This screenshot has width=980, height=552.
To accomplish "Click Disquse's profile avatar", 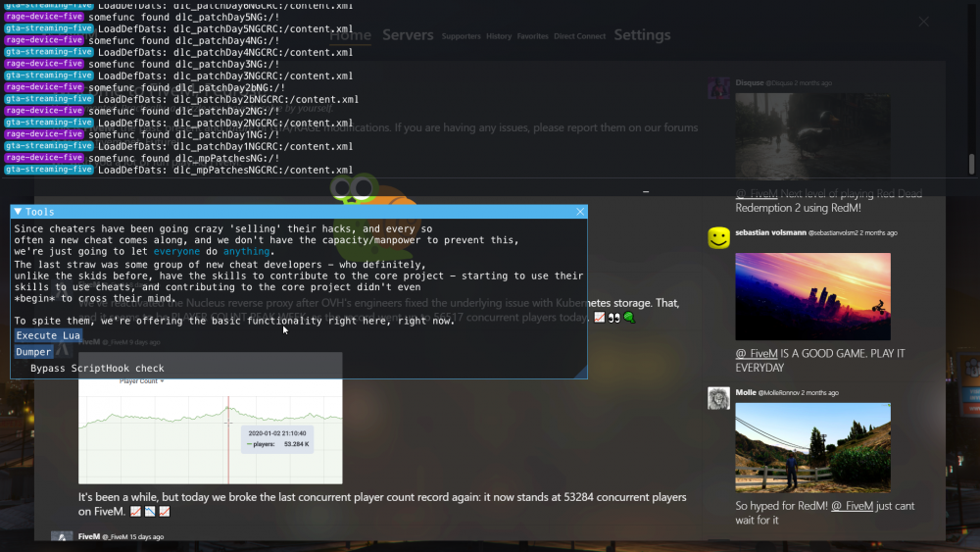I will point(718,87).
